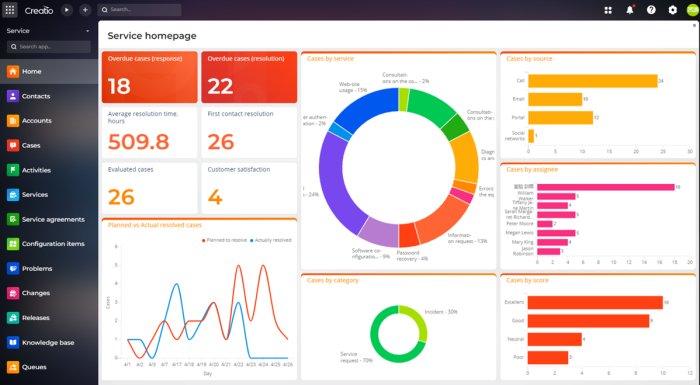Open the user profile avatar

(693, 10)
